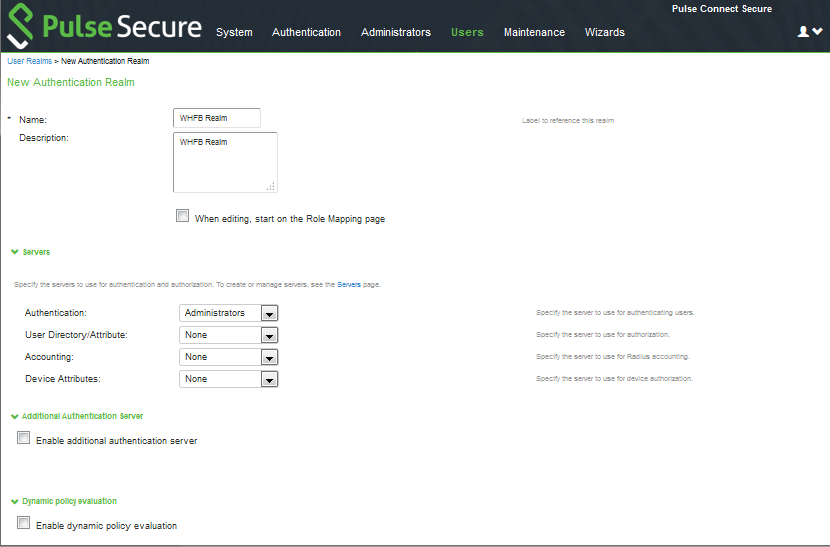Open the Maintenance menu
This screenshot has height=547, width=830.
click(x=534, y=32)
